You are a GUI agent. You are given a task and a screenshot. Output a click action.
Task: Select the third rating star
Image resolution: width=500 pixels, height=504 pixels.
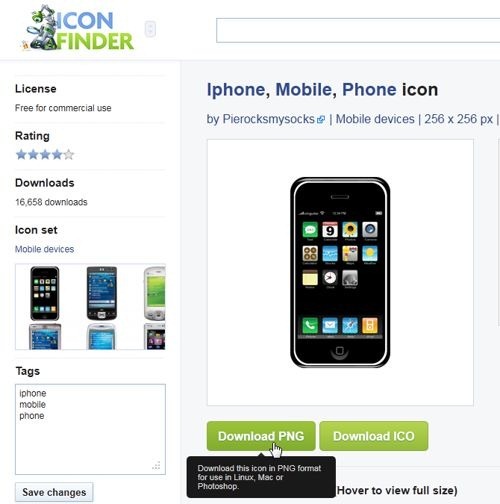pos(45,155)
